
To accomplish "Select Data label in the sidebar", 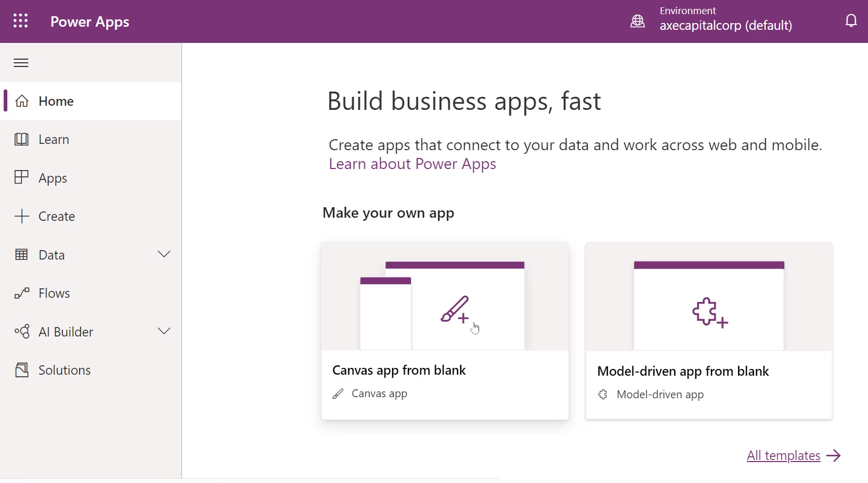I will coord(52,255).
